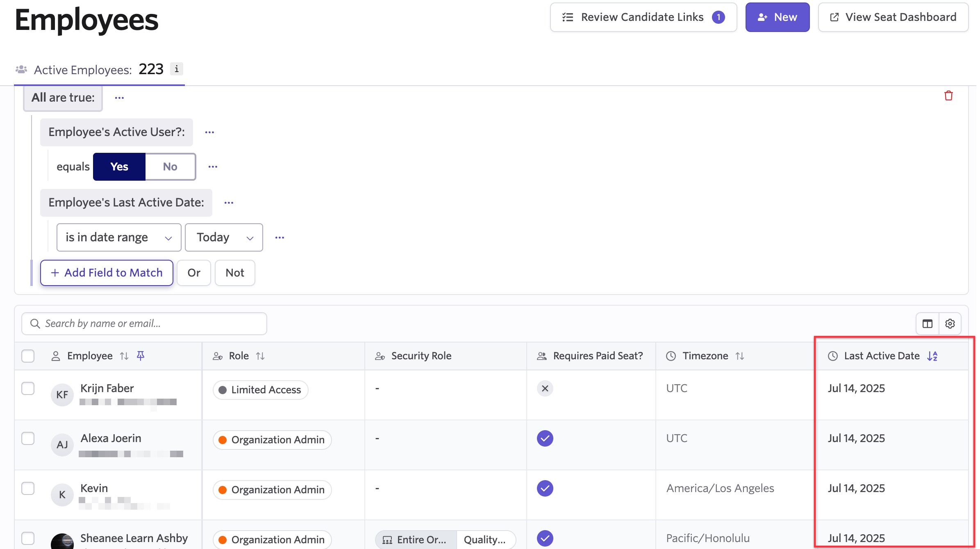The image size is (980, 549).
Task: Select the checkbox for Kevin
Action: tap(28, 488)
